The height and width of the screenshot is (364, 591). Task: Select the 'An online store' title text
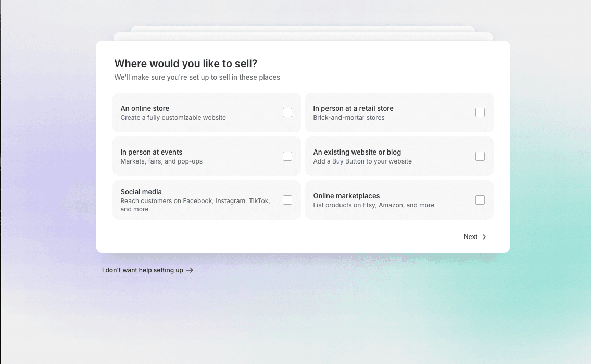coord(145,108)
